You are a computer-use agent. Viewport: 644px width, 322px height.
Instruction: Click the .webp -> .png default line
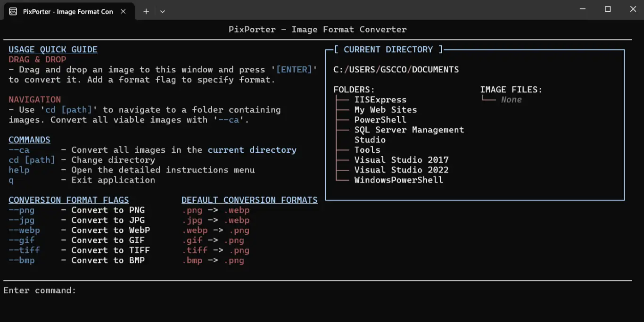[215, 230]
